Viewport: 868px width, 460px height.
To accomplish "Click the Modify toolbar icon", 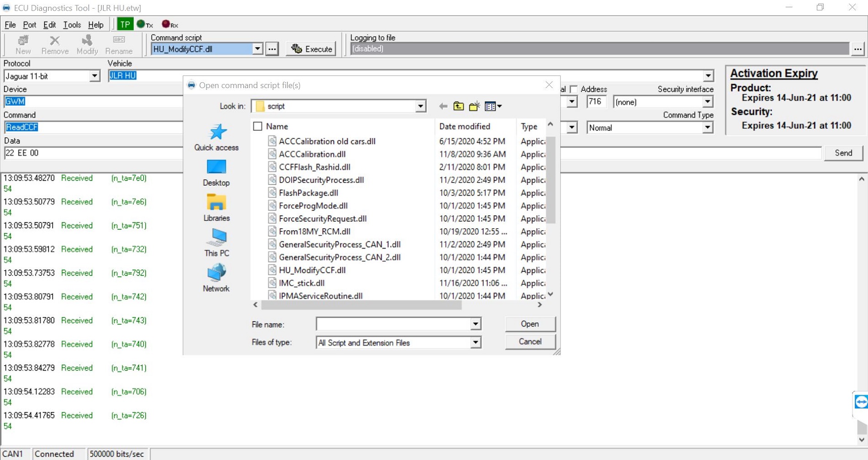I will point(87,45).
